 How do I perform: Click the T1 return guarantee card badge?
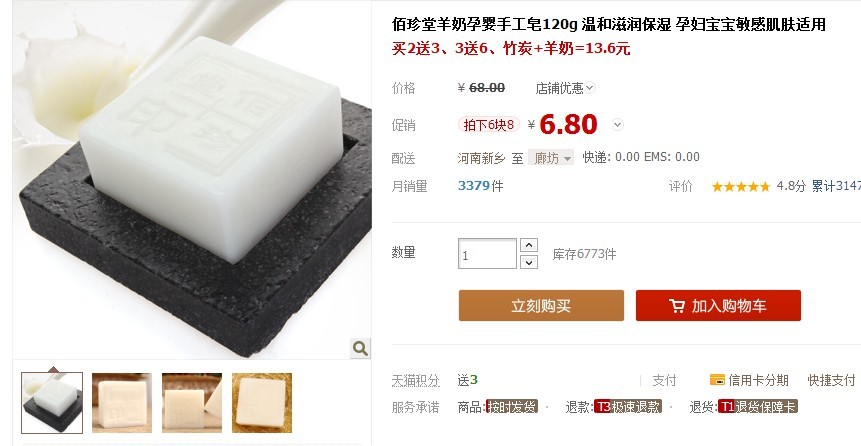pyautogui.click(x=758, y=407)
